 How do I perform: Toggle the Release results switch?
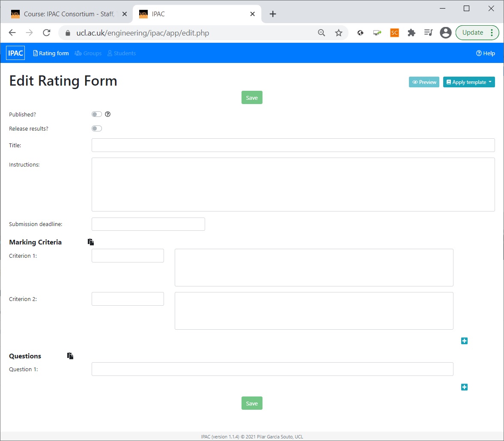(x=97, y=128)
